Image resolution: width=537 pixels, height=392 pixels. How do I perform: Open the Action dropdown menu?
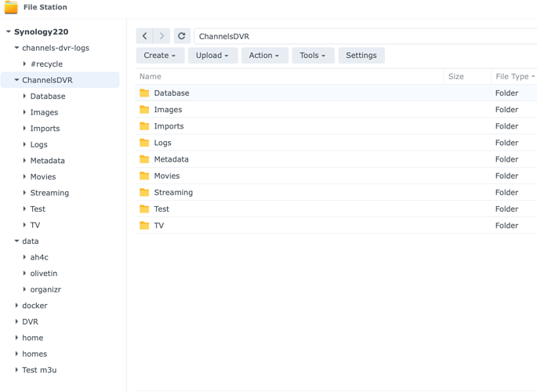click(264, 56)
